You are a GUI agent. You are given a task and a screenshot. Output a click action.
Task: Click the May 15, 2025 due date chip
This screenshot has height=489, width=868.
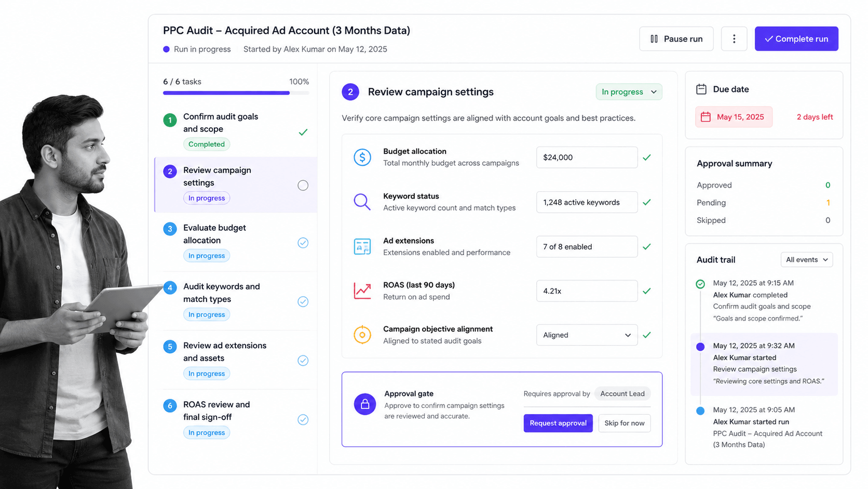pos(734,117)
